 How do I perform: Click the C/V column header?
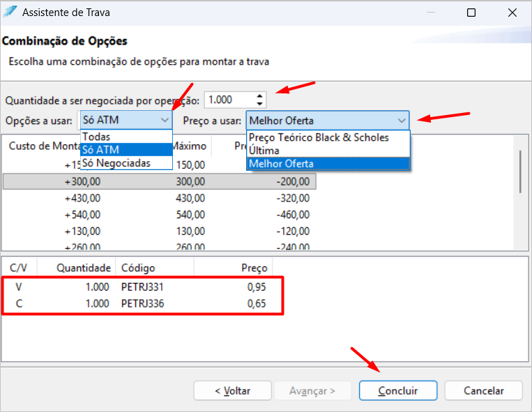(x=19, y=268)
